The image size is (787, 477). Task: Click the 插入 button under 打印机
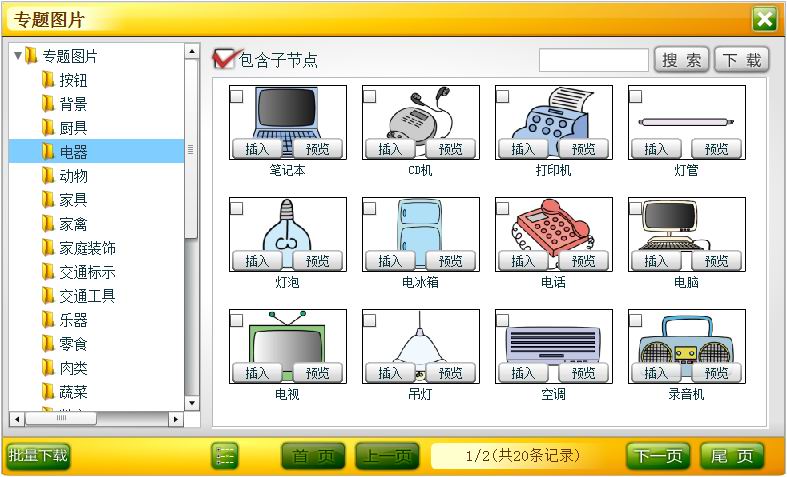[x=523, y=149]
